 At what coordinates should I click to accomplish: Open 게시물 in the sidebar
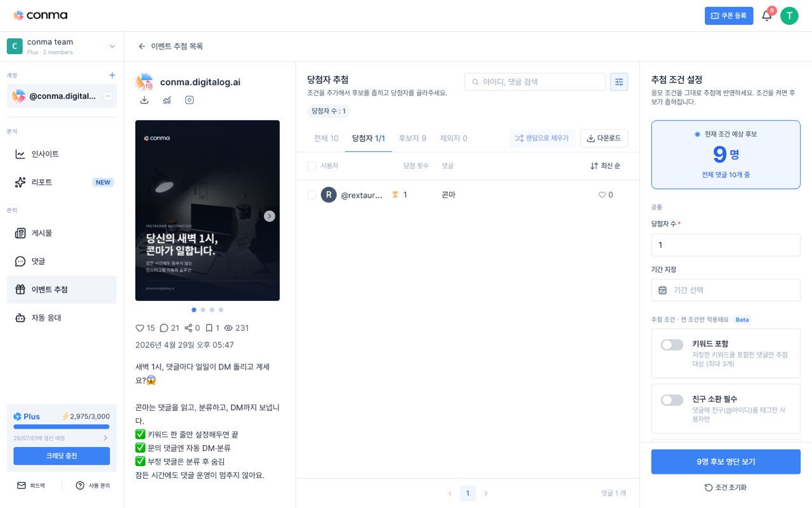[x=62, y=233]
